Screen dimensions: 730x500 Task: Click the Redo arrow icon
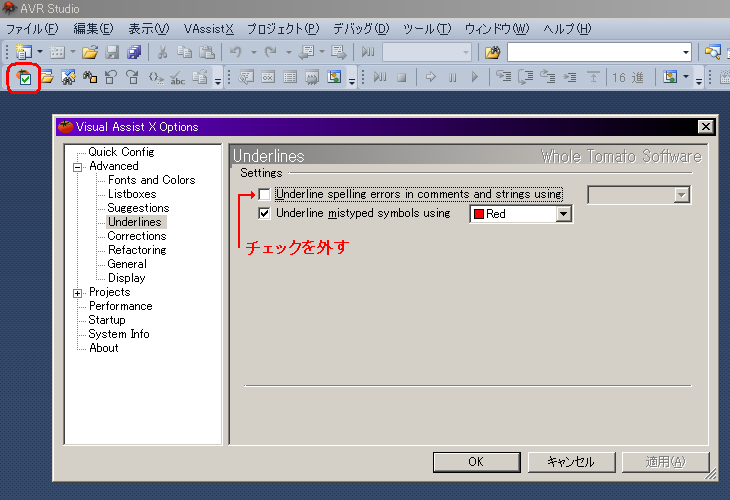coord(271,52)
